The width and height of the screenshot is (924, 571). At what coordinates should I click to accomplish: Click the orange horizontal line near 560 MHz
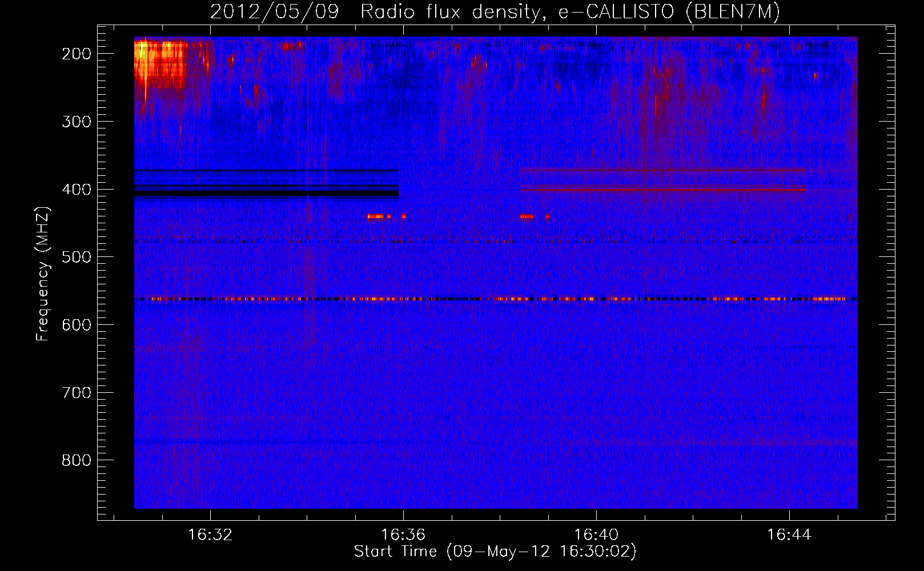(x=495, y=299)
